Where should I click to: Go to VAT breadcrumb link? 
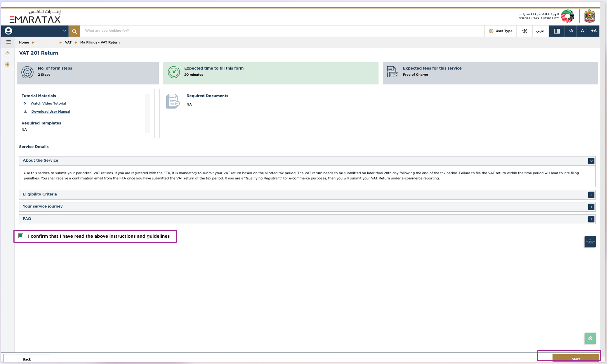[x=68, y=42]
